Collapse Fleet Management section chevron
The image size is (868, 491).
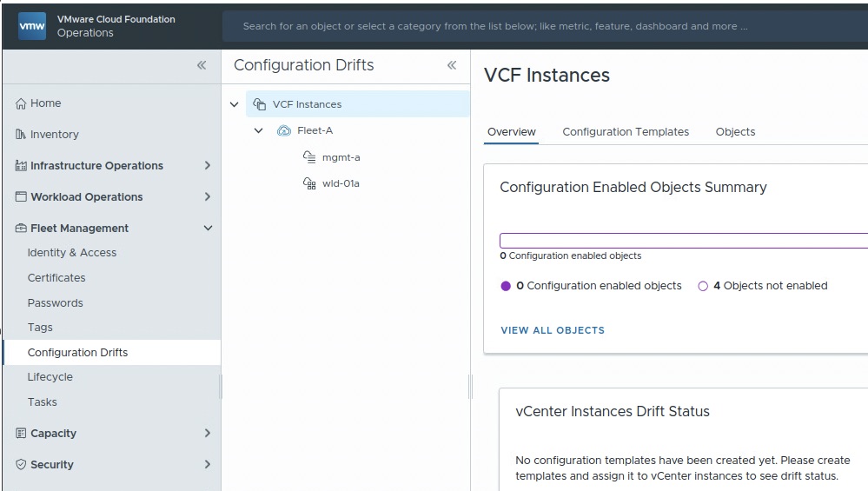point(209,228)
